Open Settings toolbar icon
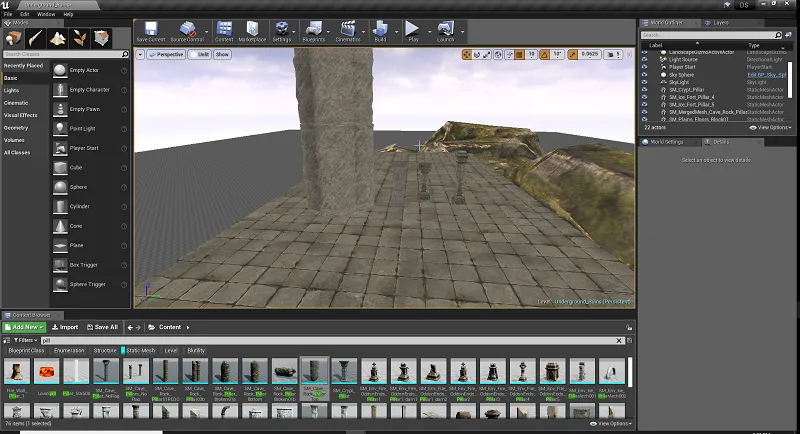800x434 pixels. tap(281, 32)
